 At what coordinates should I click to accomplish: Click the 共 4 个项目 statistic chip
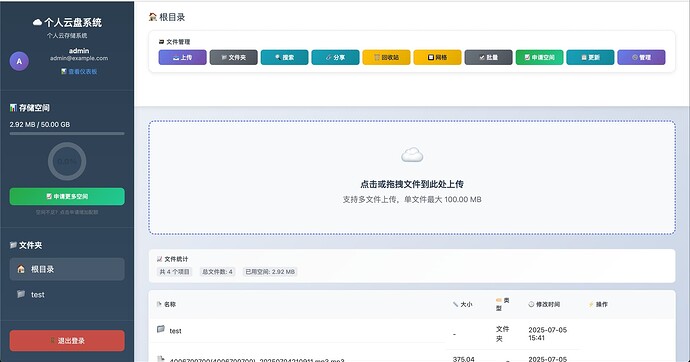175,272
